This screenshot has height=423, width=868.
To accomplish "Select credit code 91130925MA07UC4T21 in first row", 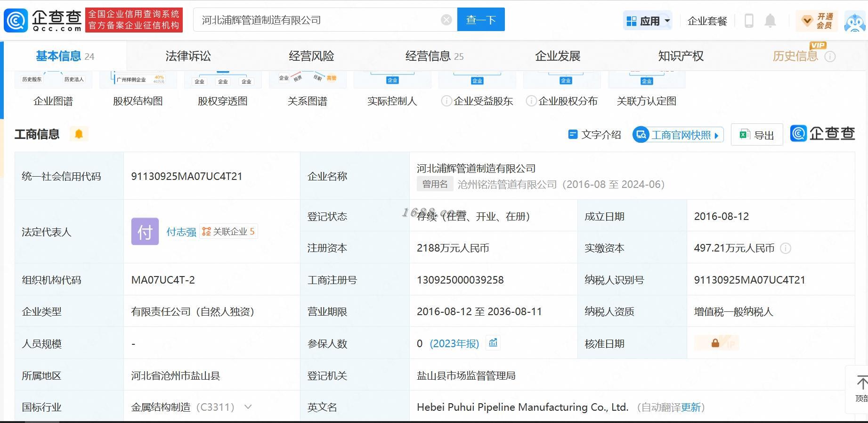I will click(187, 176).
